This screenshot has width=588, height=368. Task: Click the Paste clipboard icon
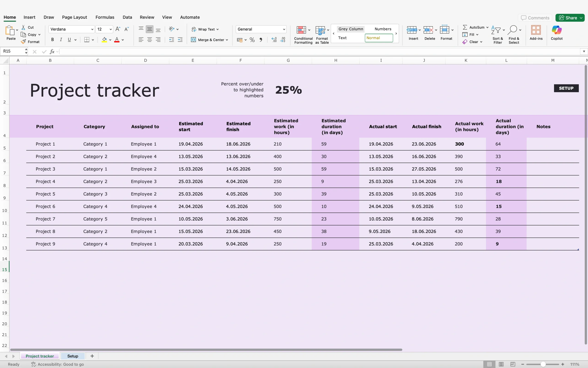tap(10, 31)
